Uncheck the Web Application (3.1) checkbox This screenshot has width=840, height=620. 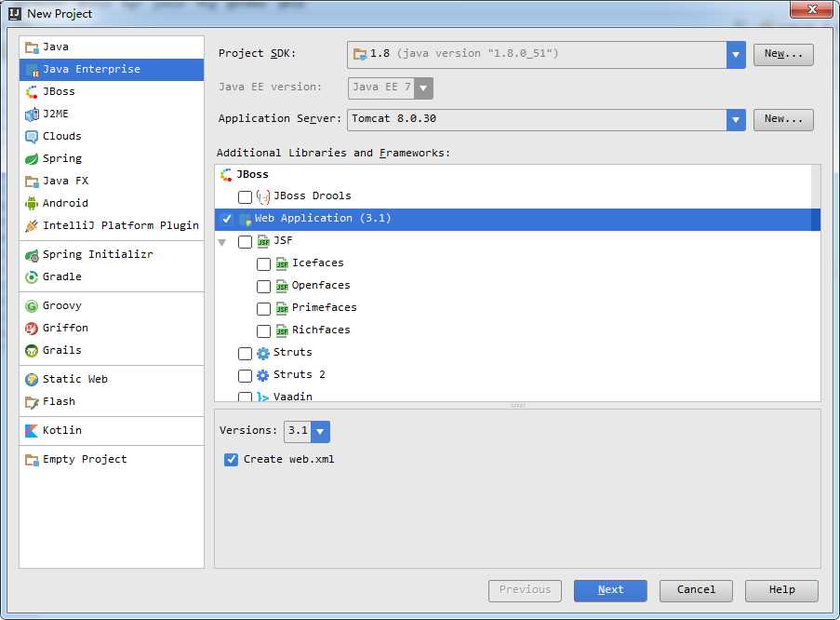227,219
